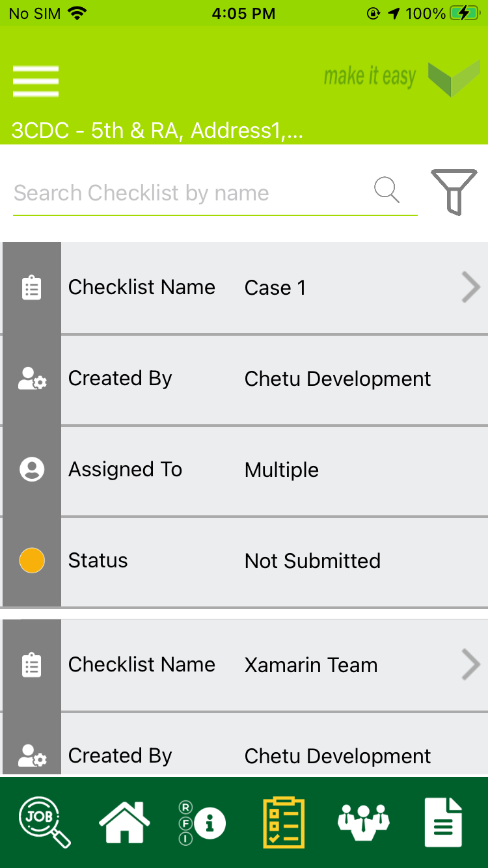Expand the Xamarin Team checklist chevron
Viewport: 488px width, 868px height.
(x=470, y=665)
